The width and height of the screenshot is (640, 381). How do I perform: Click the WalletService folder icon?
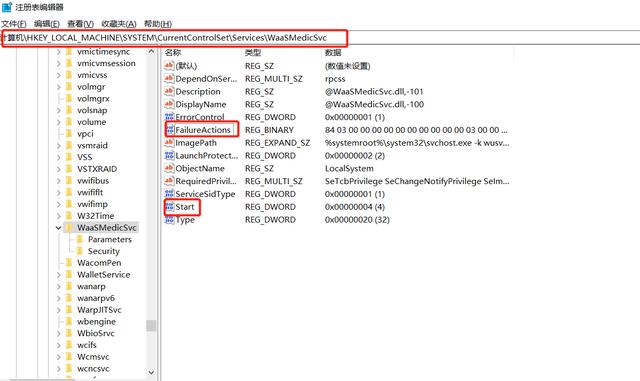[69, 274]
